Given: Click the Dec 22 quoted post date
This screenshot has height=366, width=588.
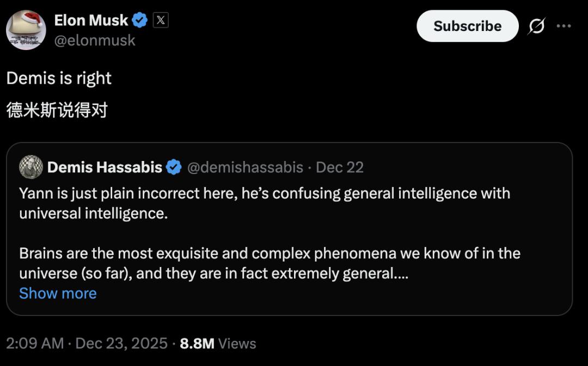Looking at the screenshot, I should click(340, 167).
